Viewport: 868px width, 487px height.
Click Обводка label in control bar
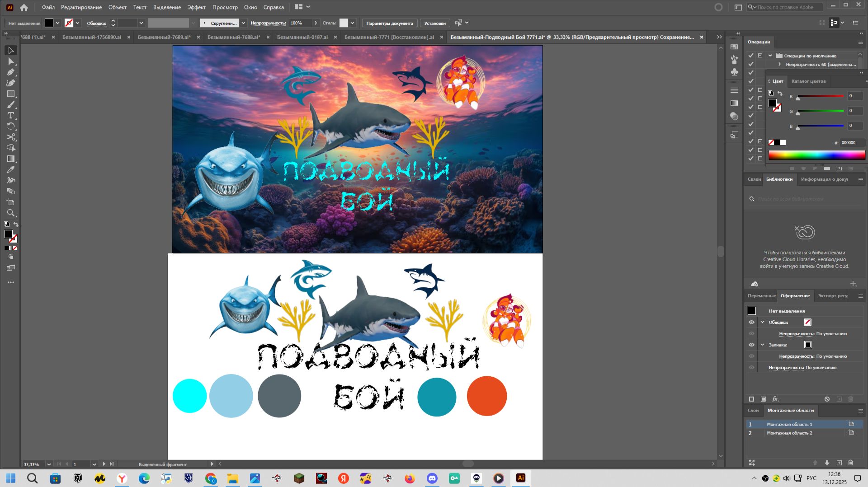pos(97,23)
